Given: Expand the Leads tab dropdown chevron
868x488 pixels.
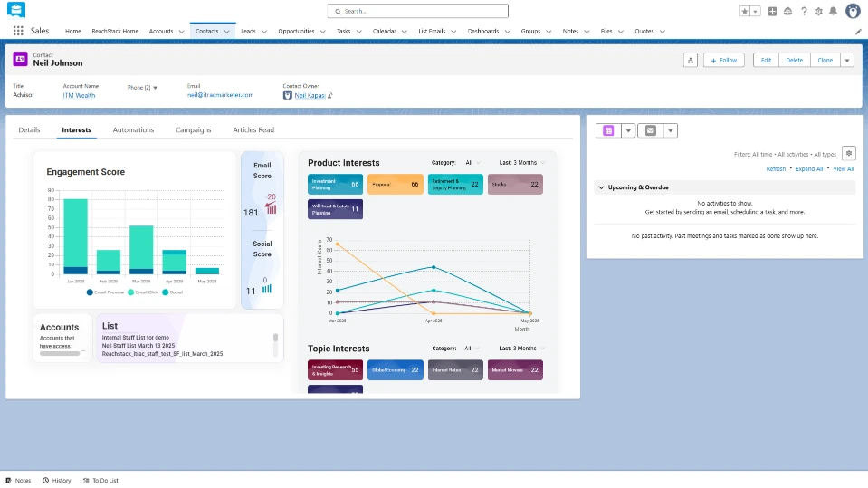Looking at the screenshot, I should 264,32.
